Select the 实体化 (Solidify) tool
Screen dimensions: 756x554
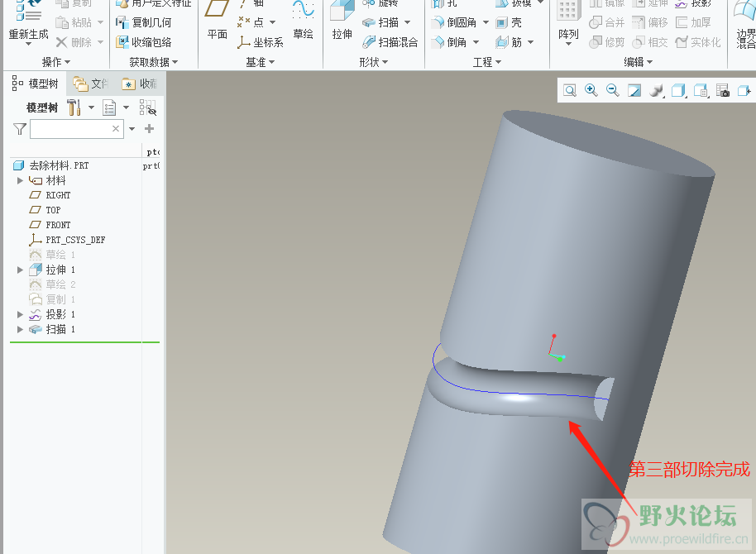(697, 42)
